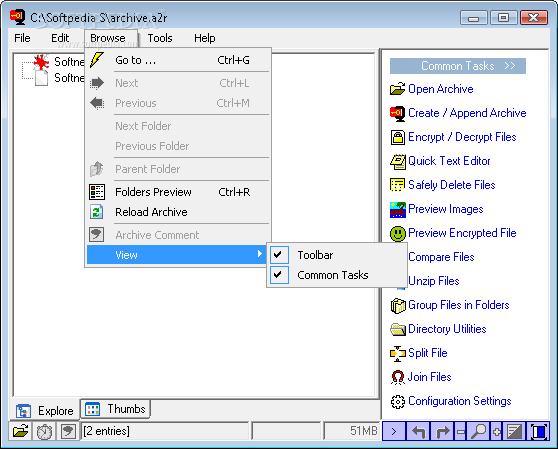Click the Directory Utilities folder icon
558x449 pixels.
point(398,329)
